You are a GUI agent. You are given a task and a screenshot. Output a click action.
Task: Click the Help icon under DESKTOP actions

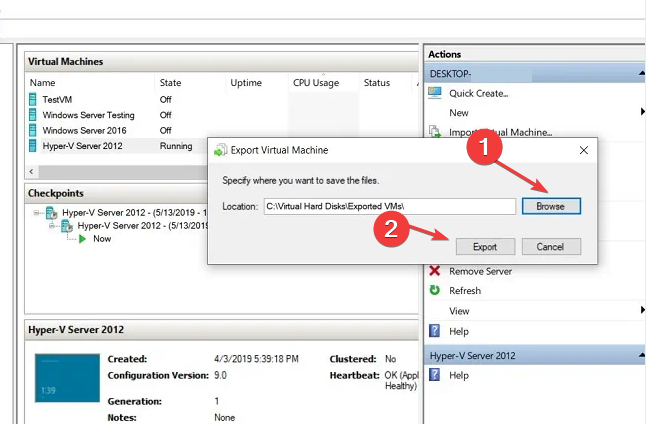point(435,330)
